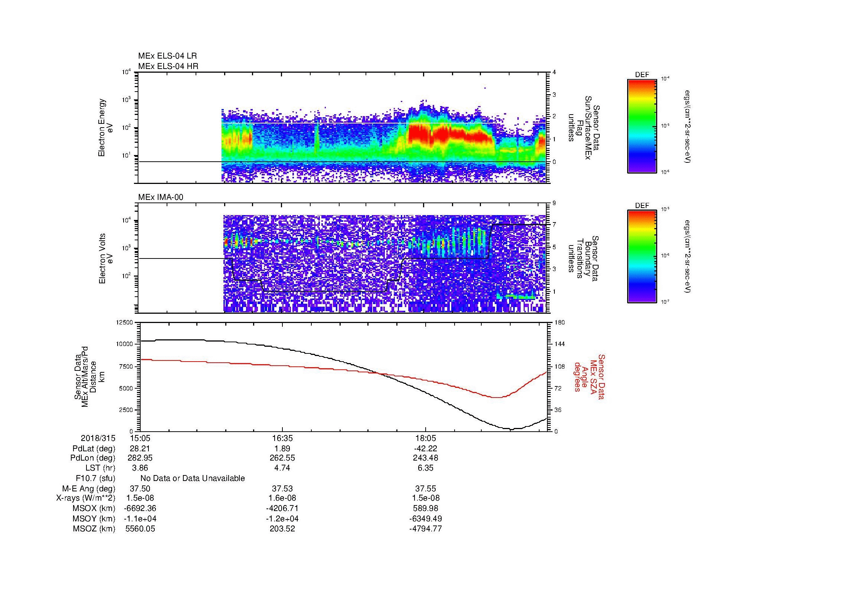Click the PdLat value 28.21
Image resolution: width=868 pixels, height=613 pixels.
(140, 449)
